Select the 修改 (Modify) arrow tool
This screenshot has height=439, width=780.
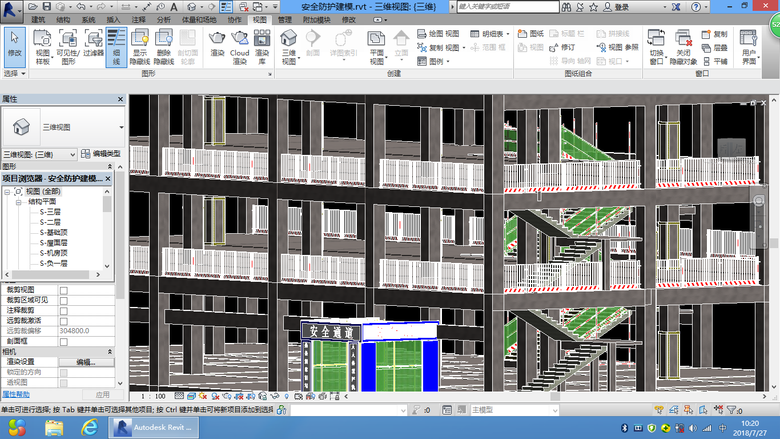[x=14, y=42]
